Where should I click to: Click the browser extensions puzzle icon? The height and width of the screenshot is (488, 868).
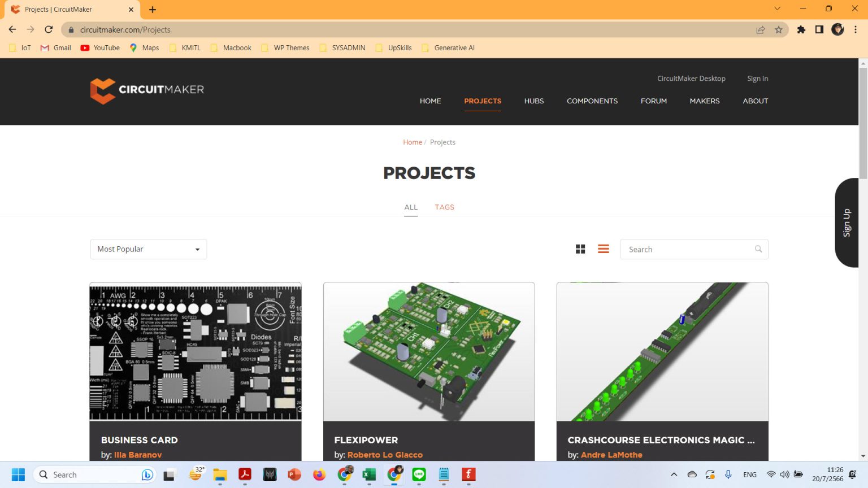[801, 29]
